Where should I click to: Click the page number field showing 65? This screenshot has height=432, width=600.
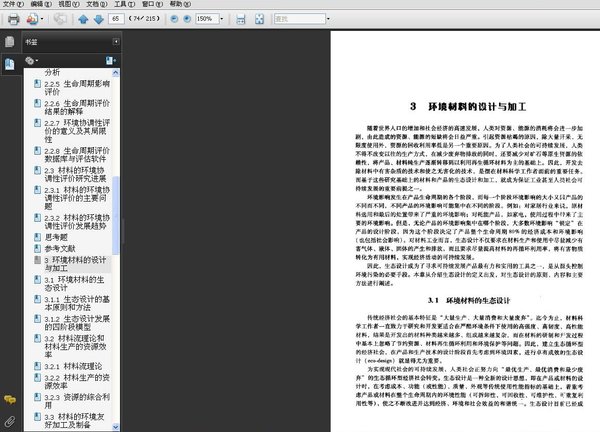tap(116, 19)
